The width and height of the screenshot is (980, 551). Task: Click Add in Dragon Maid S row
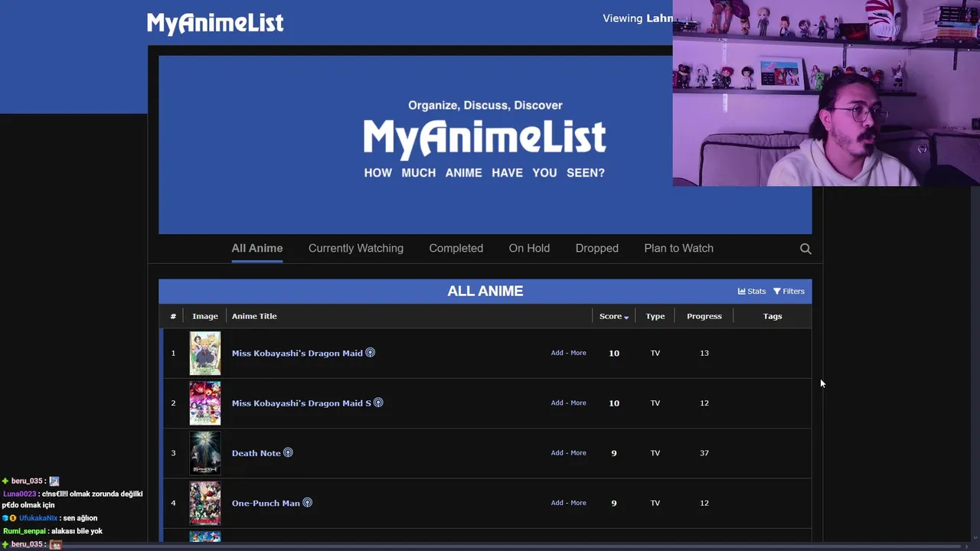(x=557, y=403)
